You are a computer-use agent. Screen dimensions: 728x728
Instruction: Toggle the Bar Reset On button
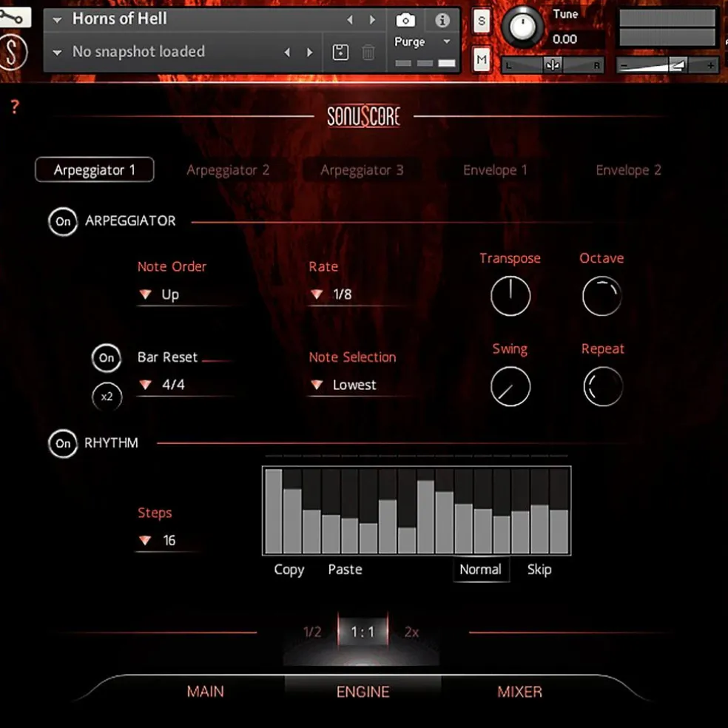[107, 358]
